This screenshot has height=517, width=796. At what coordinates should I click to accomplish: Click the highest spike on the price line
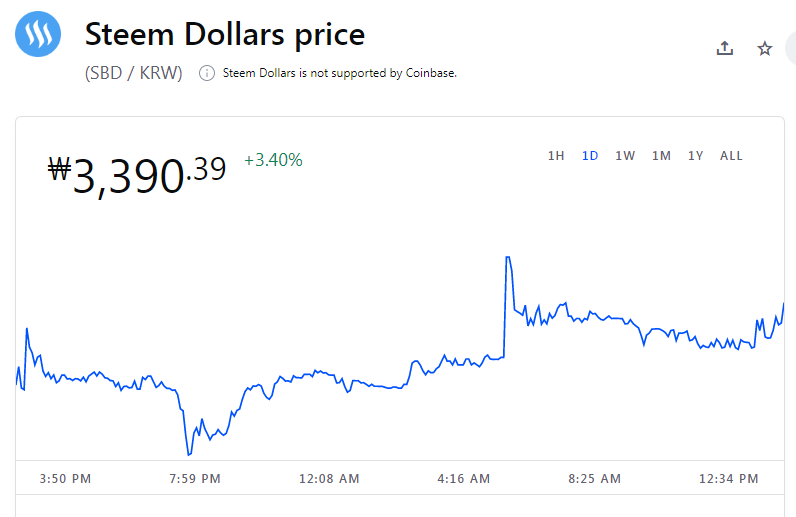(508, 257)
